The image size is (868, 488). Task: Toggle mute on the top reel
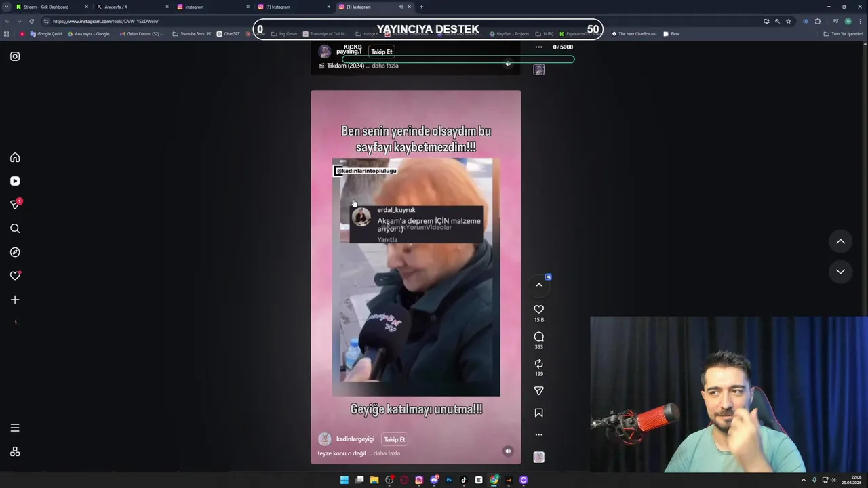pos(508,64)
